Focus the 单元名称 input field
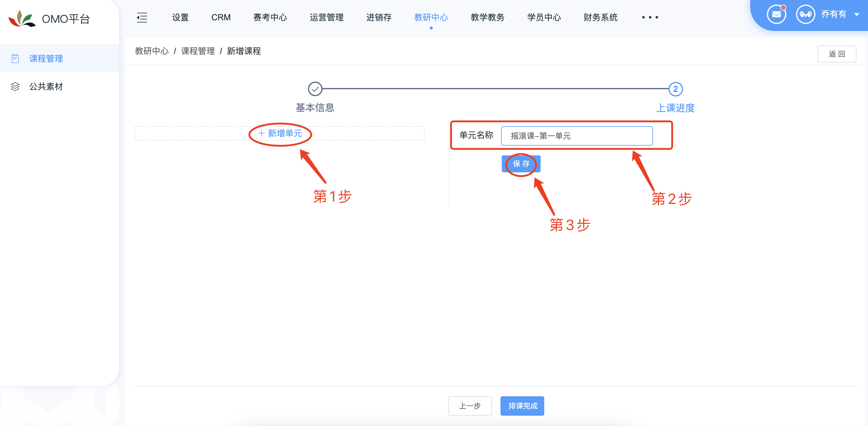This screenshot has width=868, height=426. click(x=576, y=136)
